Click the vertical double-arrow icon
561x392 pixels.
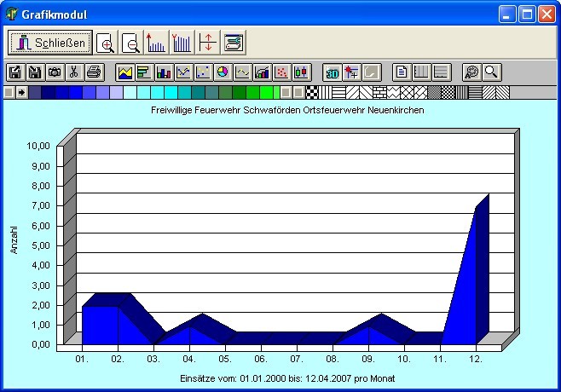tap(208, 43)
